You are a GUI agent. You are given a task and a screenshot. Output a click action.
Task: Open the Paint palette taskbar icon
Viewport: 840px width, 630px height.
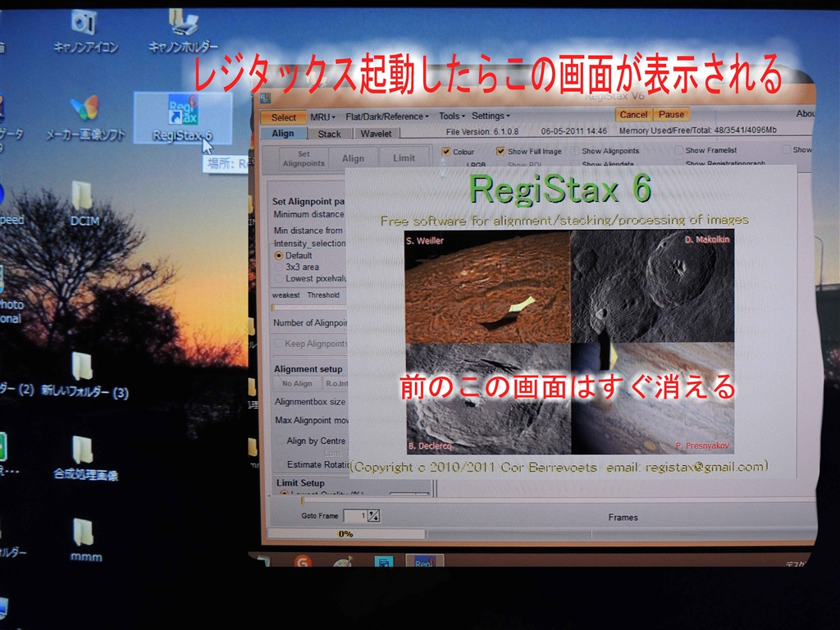pyautogui.click(x=343, y=562)
